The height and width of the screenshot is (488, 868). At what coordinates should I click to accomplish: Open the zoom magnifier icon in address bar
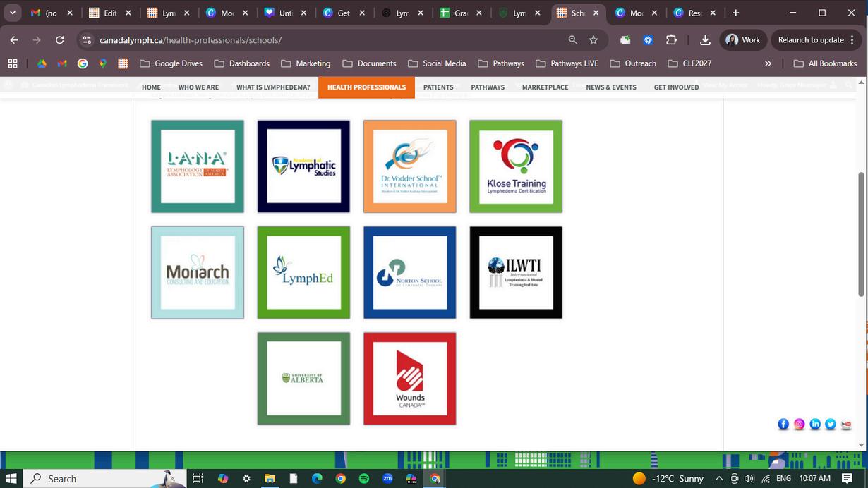(x=573, y=40)
